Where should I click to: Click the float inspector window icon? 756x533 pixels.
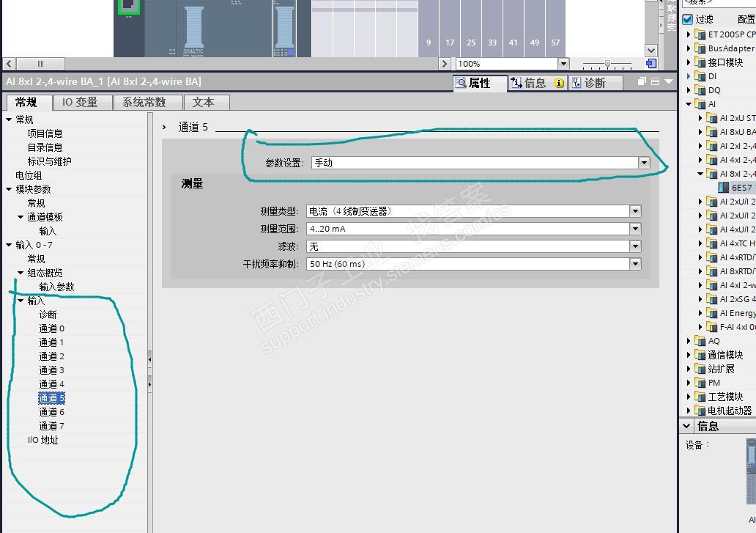click(642, 81)
